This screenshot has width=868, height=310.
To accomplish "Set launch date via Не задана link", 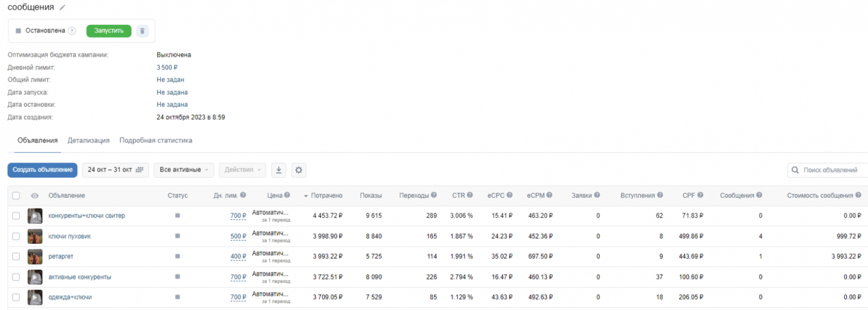I will [172, 92].
